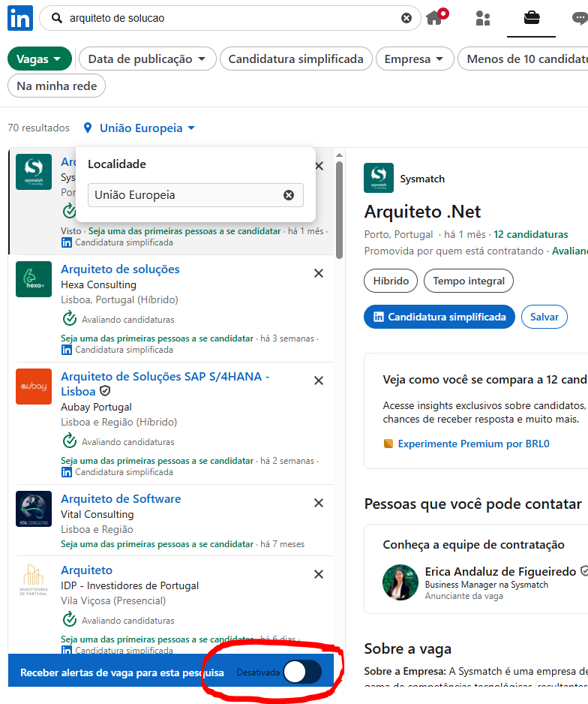Clear the search text with X icon
This screenshot has height=704, width=588.
(406, 18)
